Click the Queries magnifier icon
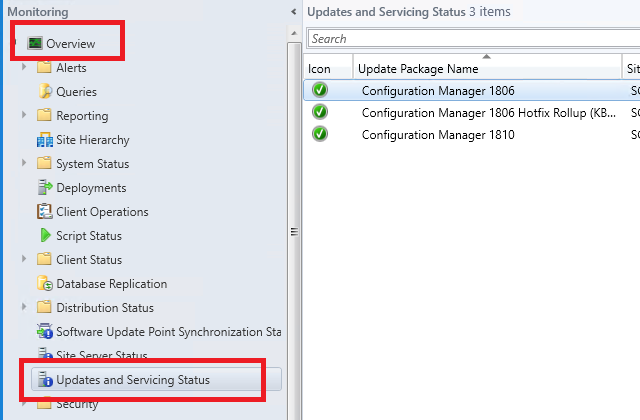This screenshot has height=420, width=640. click(45, 91)
